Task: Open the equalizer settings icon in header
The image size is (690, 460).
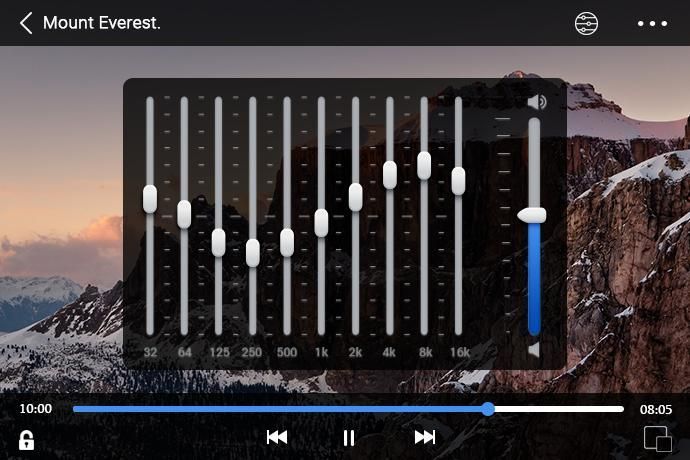Action: pos(586,23)
